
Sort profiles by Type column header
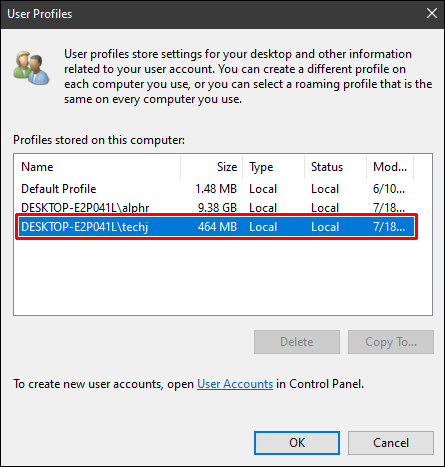click(x=273, y=167)
